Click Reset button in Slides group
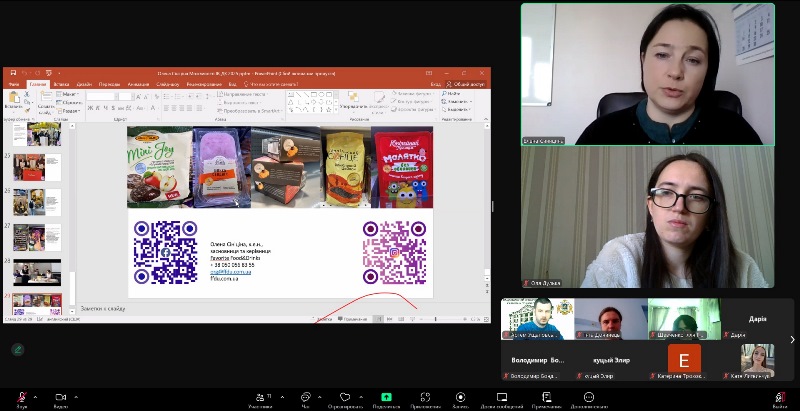800x411 pixels. click(70, 102)
